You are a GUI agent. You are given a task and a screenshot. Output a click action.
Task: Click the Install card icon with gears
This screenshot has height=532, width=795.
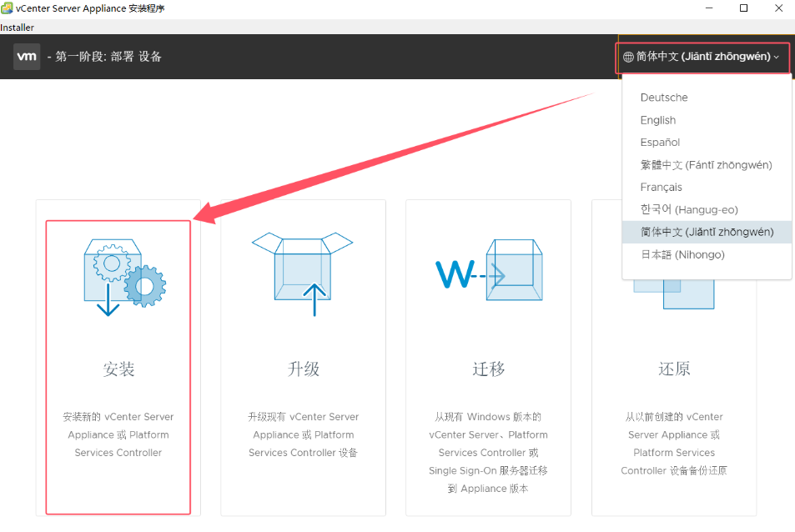(125, 277)
